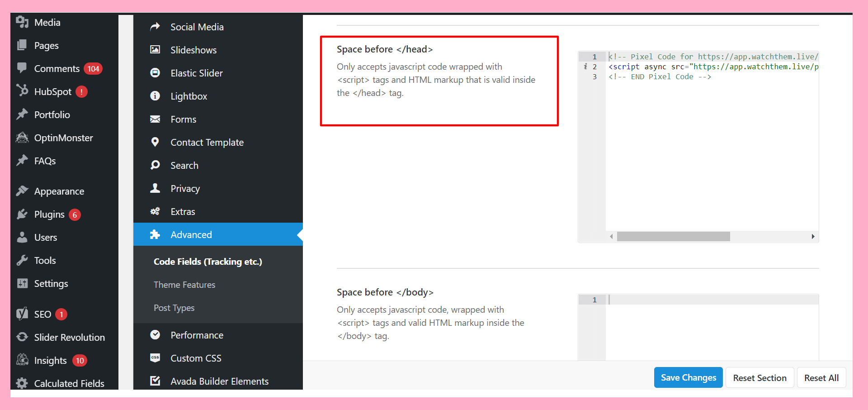Image resolution: width=868 pixels, height=410 pixels.
Task: Select the Extras gear icon
Action: click(x=156, y=211)
